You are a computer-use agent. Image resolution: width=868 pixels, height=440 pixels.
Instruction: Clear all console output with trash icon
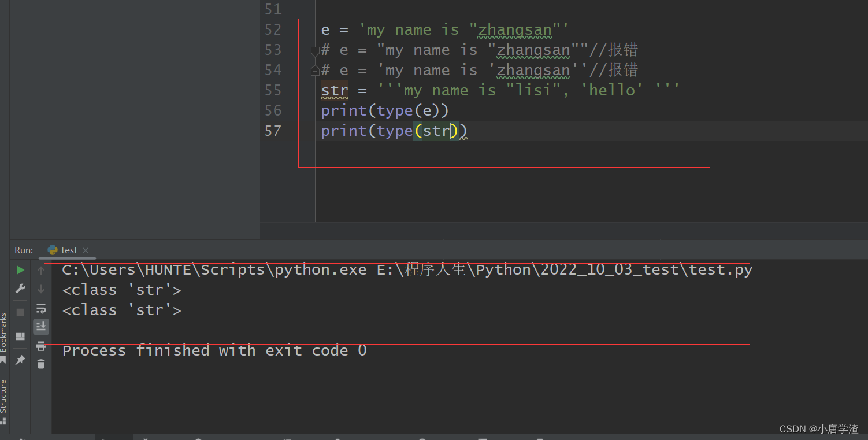coord(41,364)
